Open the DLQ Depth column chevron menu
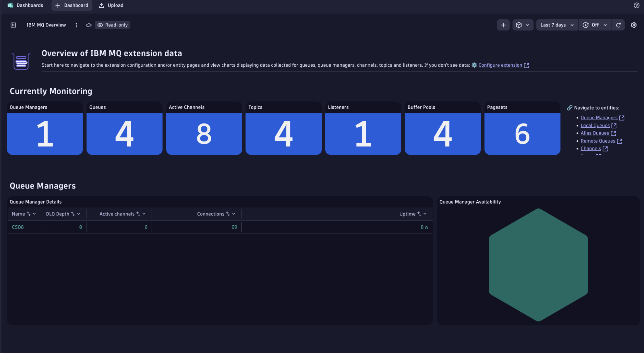This screenshot has width=644, height=353. tap(79, 214)
